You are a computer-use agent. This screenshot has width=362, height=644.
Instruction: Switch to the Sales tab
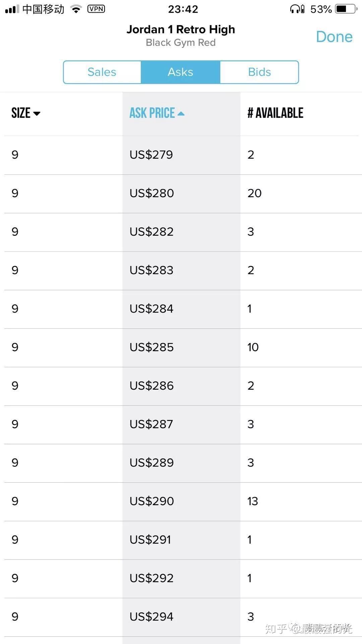(102, 72)
